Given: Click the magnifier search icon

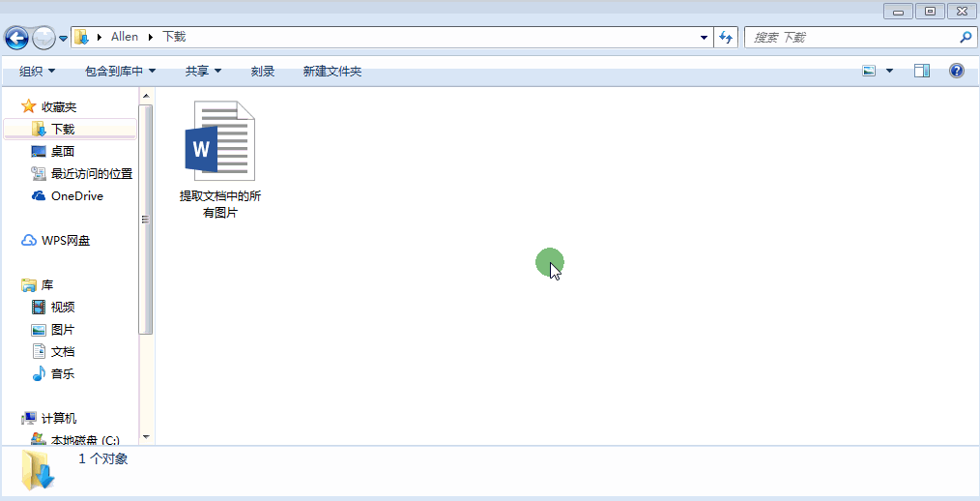Looking at the screenshot, I should (966, 38).
